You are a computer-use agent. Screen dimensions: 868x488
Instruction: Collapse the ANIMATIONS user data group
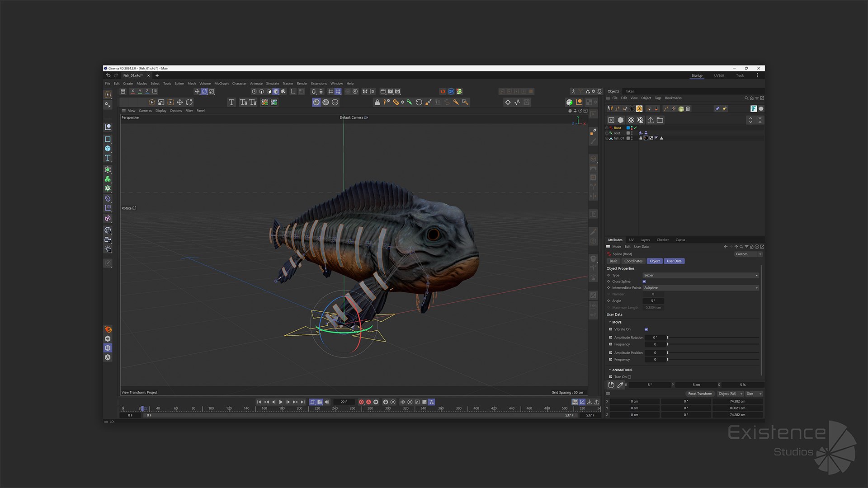tap(610, 370)
